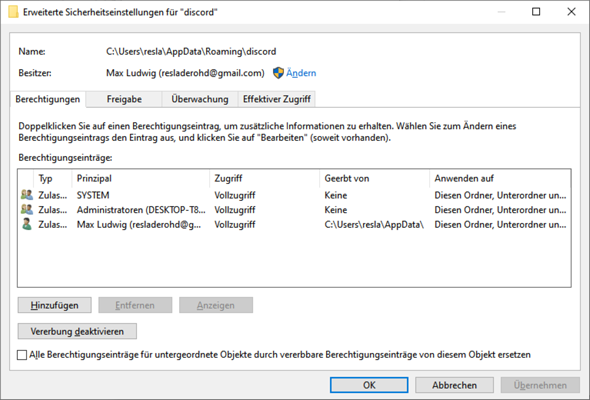Click the folder icon in the title bar
590x400 pixels.
pos(13,12)
